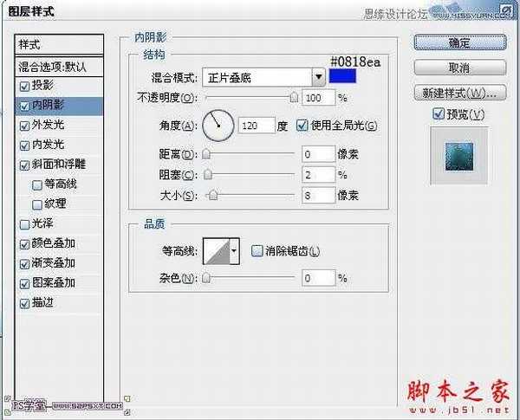Image resolution: width=520 pixels, height=420 pixels.
Task: Click the 大小 size value field
Action: [x=318, y=195]
